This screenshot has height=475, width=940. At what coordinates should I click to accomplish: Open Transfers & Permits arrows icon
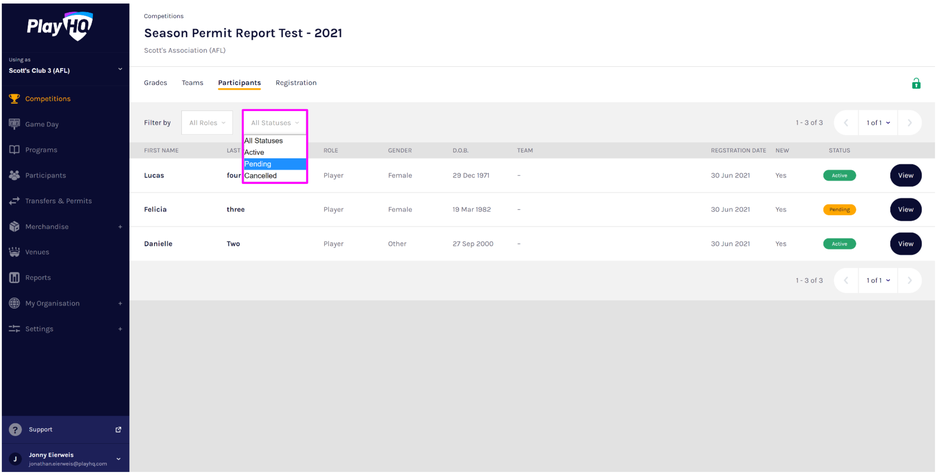[x=14, y=201]
